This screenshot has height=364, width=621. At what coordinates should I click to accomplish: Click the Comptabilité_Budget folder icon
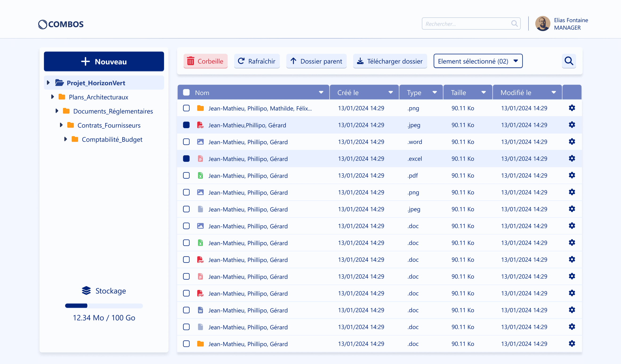pyautogui.click(x=75, y=139)
